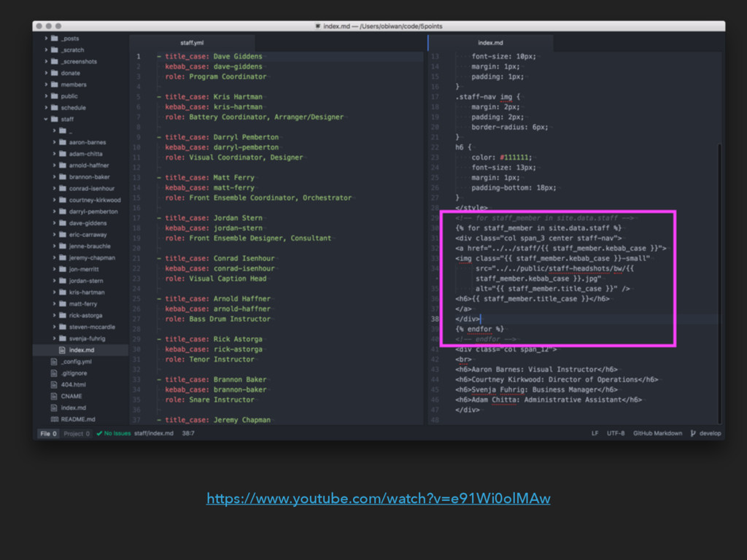Click the members folder icon
This screenshot has width=747, height=560.
(54, 85)
